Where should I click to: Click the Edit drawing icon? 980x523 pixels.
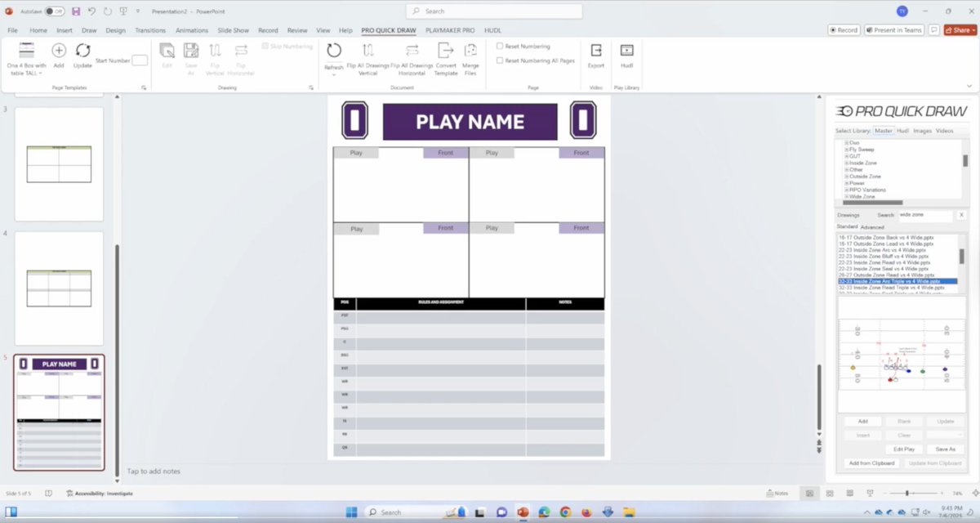pyautogui.click(x=167, y=51)
